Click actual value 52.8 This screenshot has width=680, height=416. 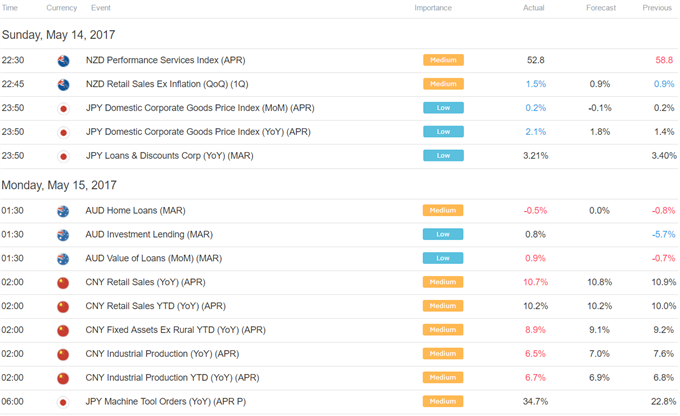pyautogui.click(x=536, y=60)
